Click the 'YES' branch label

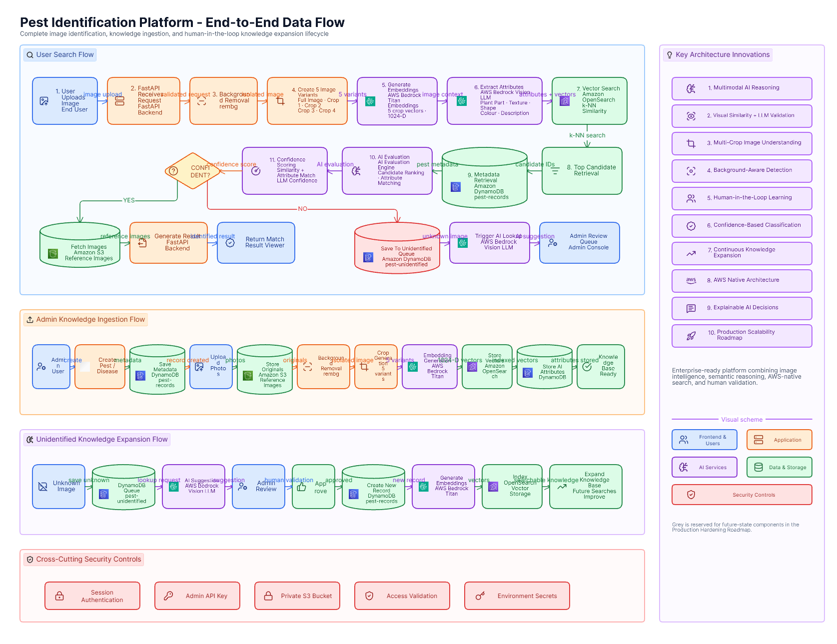tap(129, 200)
